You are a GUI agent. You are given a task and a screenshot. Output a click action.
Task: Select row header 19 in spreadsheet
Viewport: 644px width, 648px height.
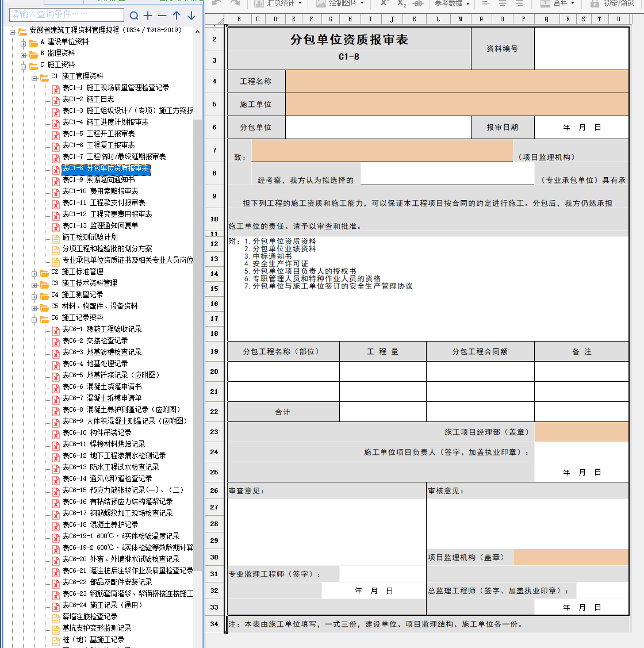(x=214, y=351)
